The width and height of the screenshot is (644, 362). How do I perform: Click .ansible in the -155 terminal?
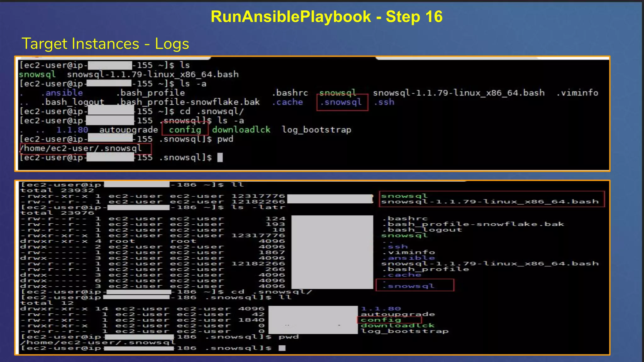62,93
